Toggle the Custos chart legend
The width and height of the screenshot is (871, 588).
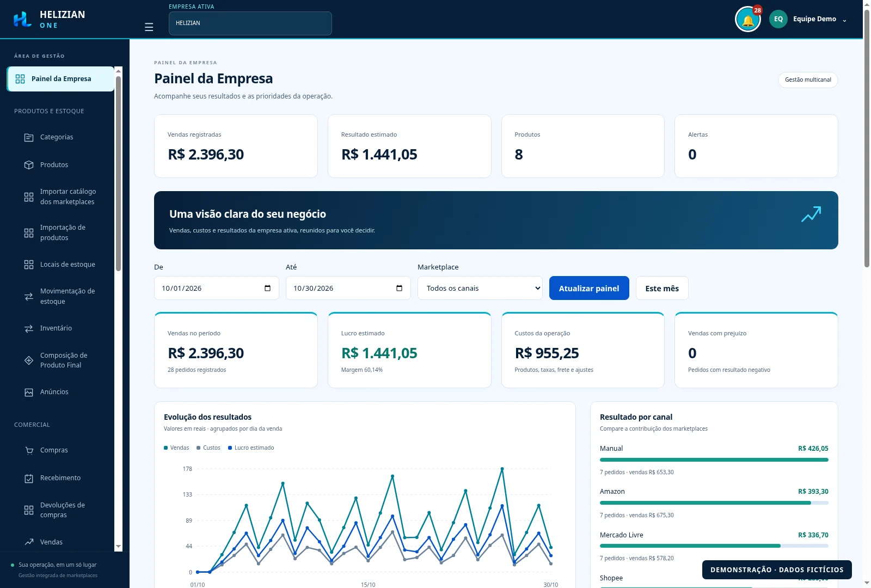[208, 448]
